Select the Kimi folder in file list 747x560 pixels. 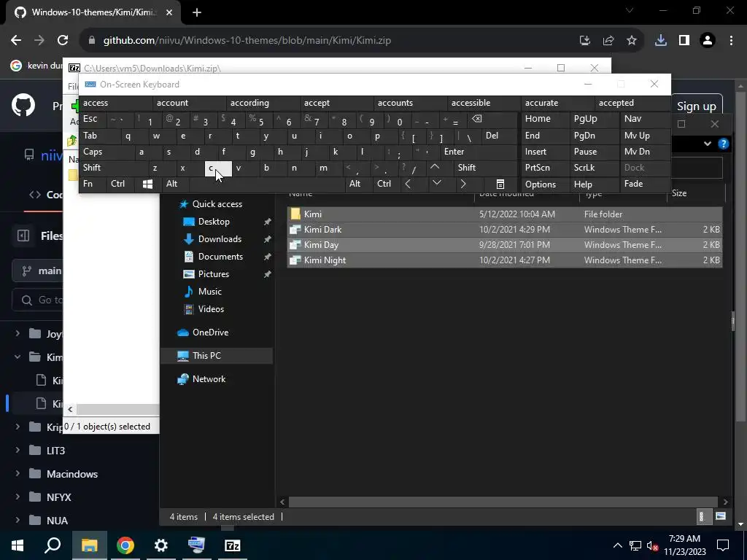[505, 214]
